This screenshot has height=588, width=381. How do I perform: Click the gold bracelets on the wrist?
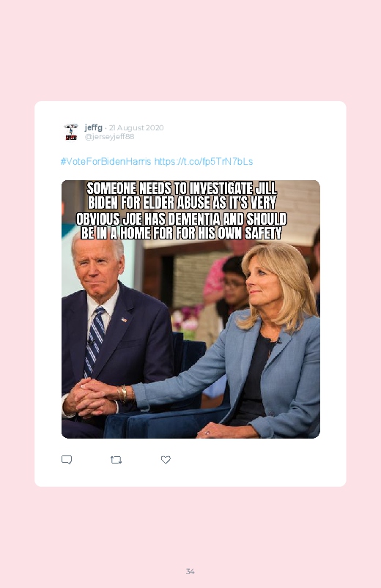tap(122, 393)
